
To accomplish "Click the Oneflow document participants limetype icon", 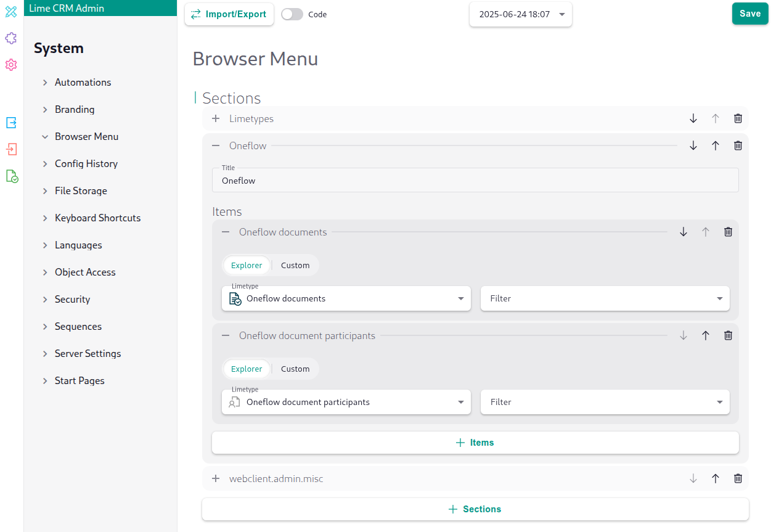I will click(234, 402).
